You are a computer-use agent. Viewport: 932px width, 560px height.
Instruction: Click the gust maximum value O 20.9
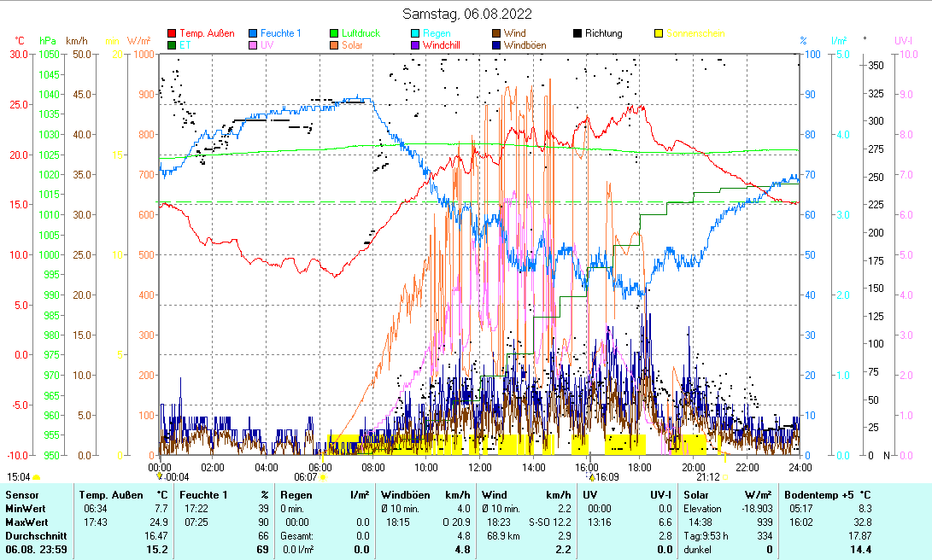click(x=456, y=522)
